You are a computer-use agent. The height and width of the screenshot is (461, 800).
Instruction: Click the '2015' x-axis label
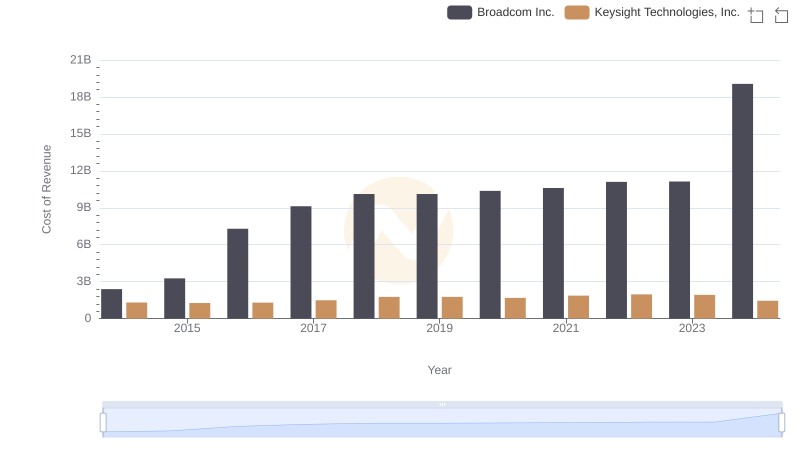187,328
